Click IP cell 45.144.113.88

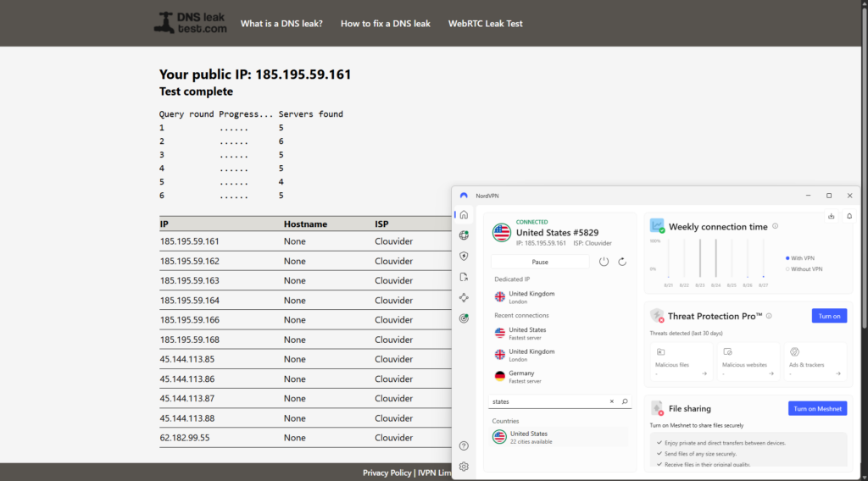tap(186, 418)
